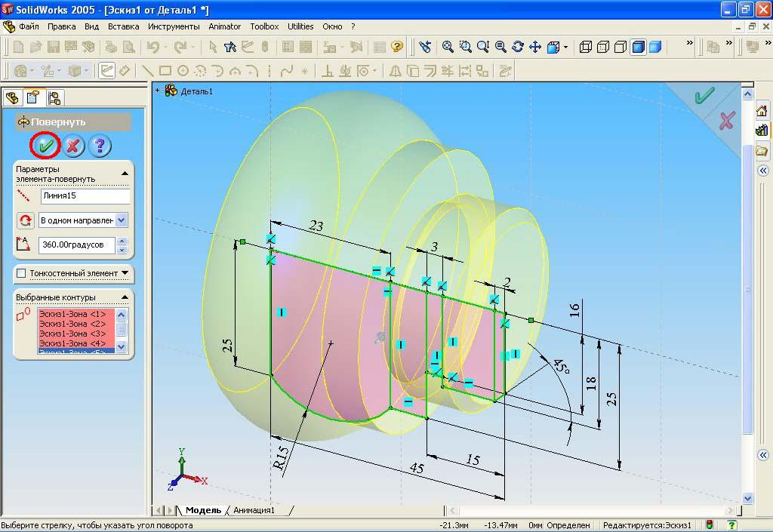
Task: Click the axis of revolution field Линия15
Action: [85, 195]
